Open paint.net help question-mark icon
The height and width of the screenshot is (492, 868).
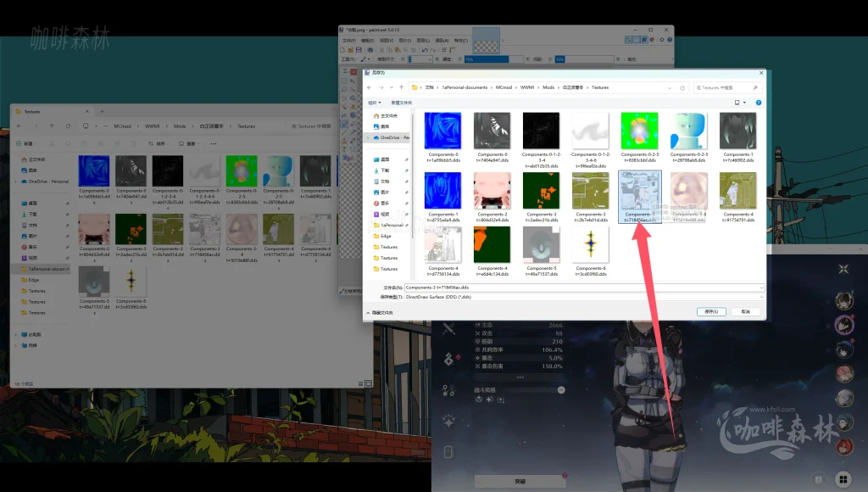point(670,40)
